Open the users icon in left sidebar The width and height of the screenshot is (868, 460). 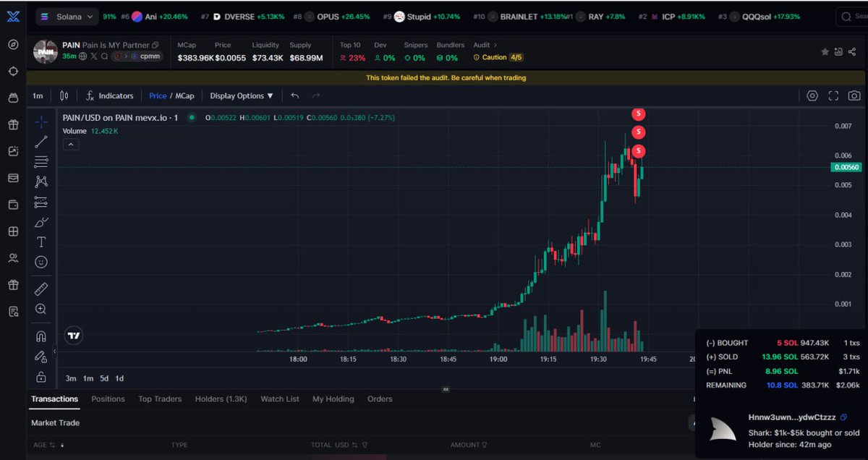click(x=13, y=258)
